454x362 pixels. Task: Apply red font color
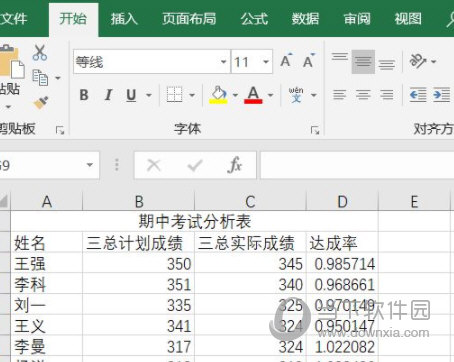pyautogui.click(x=253, y=95)
